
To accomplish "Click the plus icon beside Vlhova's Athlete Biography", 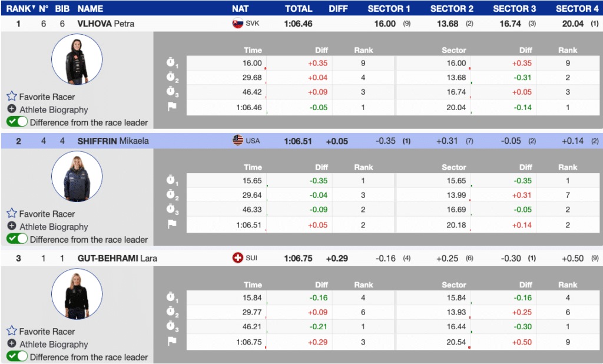I will coord(12,110).
